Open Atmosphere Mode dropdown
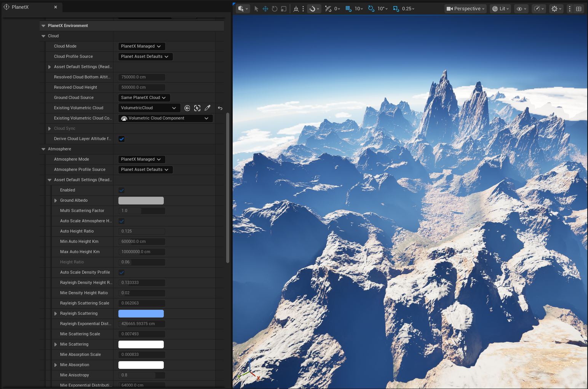 click(x=142, y=159)
